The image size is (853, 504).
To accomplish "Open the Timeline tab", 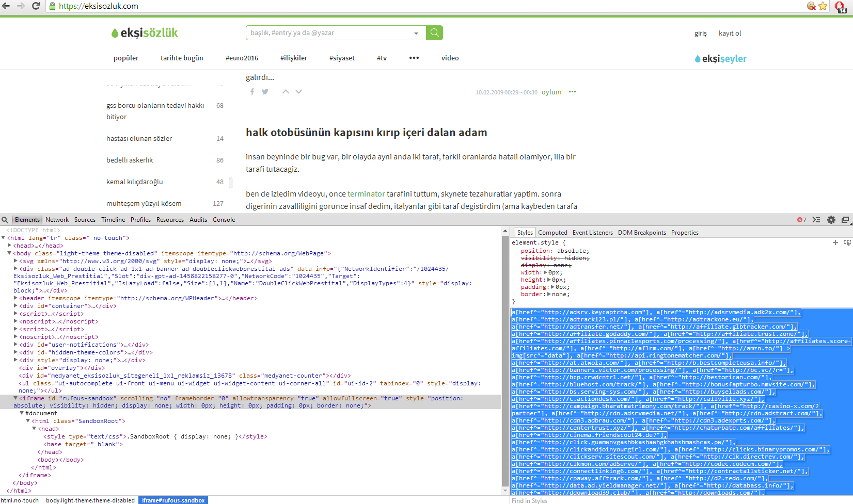I will (x=113, y=220).
